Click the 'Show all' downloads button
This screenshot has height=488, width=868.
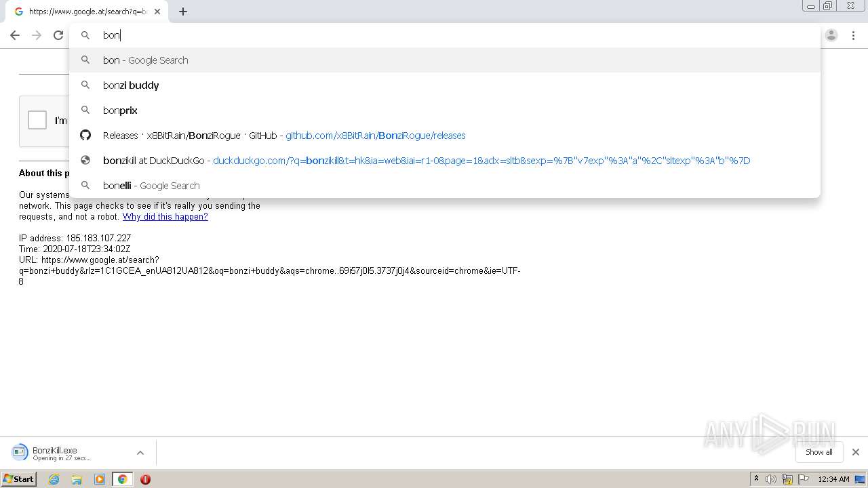(819, 452)
